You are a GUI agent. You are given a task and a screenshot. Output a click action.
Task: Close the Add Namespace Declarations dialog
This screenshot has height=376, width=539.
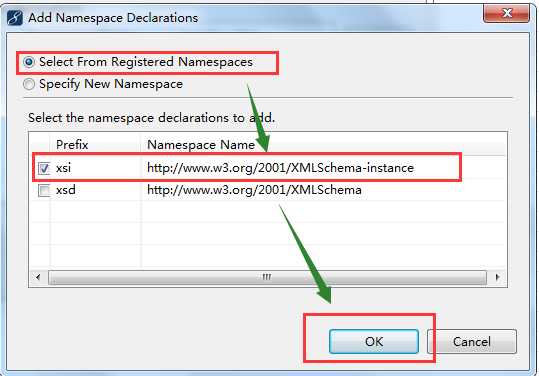click(x=506, y=13)
